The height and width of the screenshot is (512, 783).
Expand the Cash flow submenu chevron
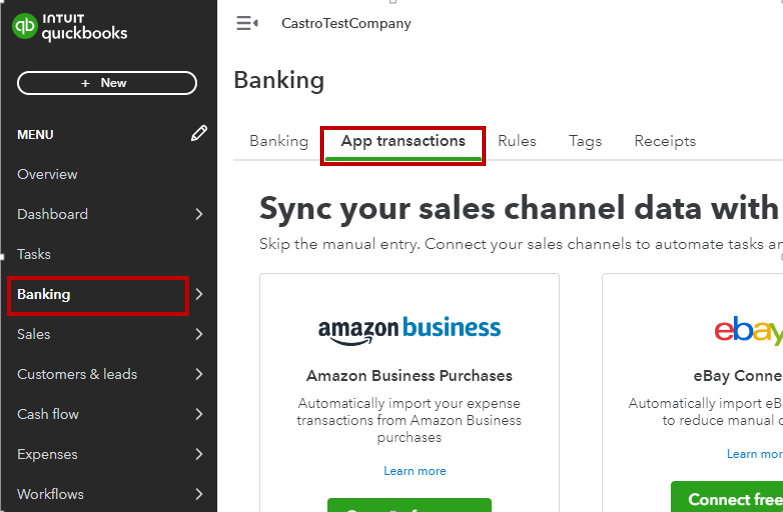coord(199,414)
